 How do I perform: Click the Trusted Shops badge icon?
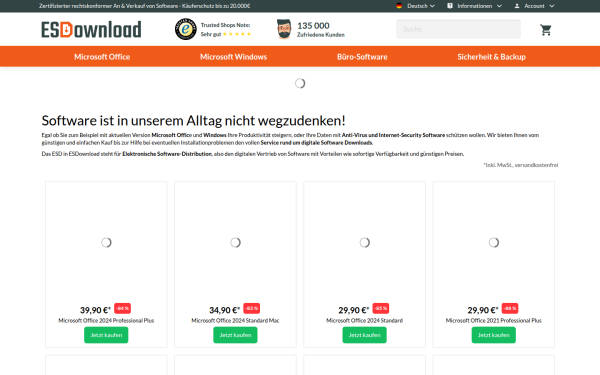click(x=186, y=29)
